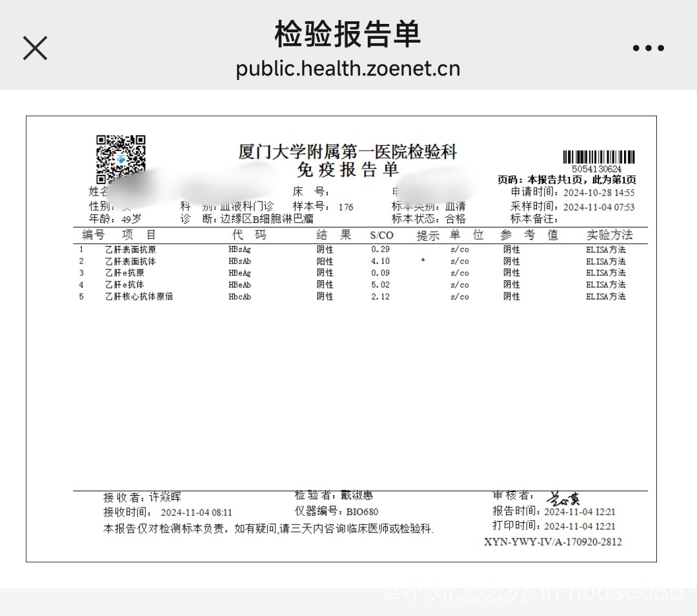
Task: Select the item name 乙肝e抗原
Action: (125, 273)
